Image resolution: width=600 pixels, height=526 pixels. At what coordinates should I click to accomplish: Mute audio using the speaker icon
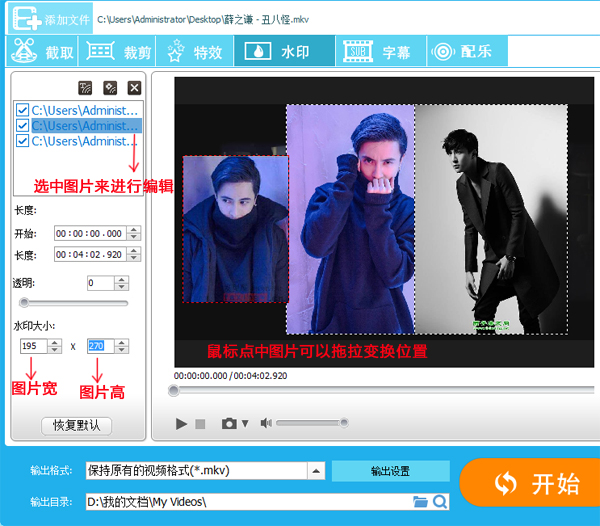pos(266,424)
